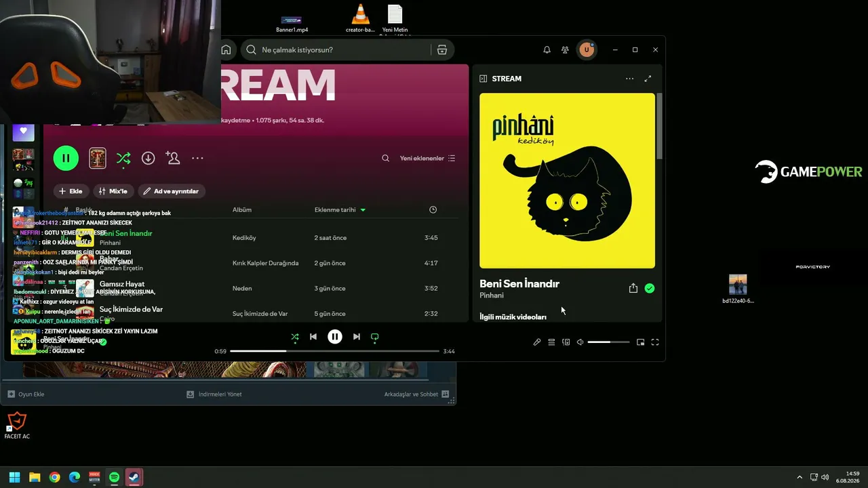Open File Explorer from the taskbar
The width and height of the screenshot is (868, 488).
click(x=35, y=477)
